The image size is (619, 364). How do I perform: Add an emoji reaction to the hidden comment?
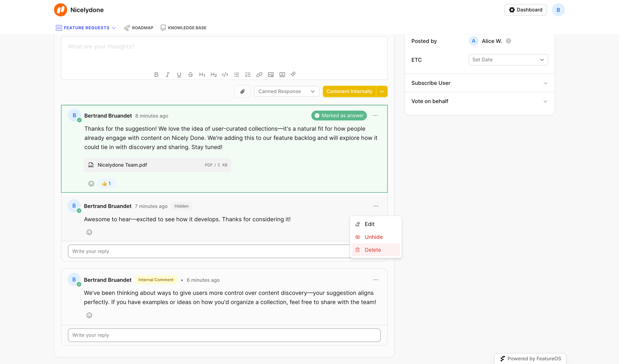89,232
